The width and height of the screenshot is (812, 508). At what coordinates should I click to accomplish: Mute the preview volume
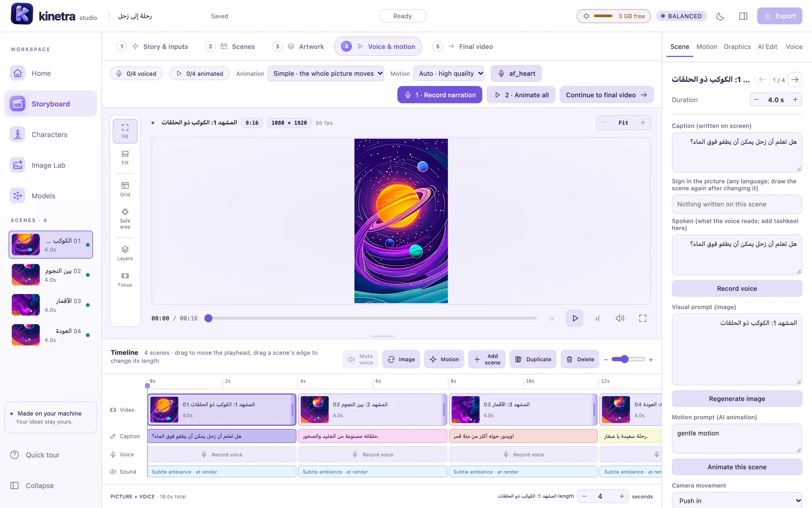click(620, 319)
